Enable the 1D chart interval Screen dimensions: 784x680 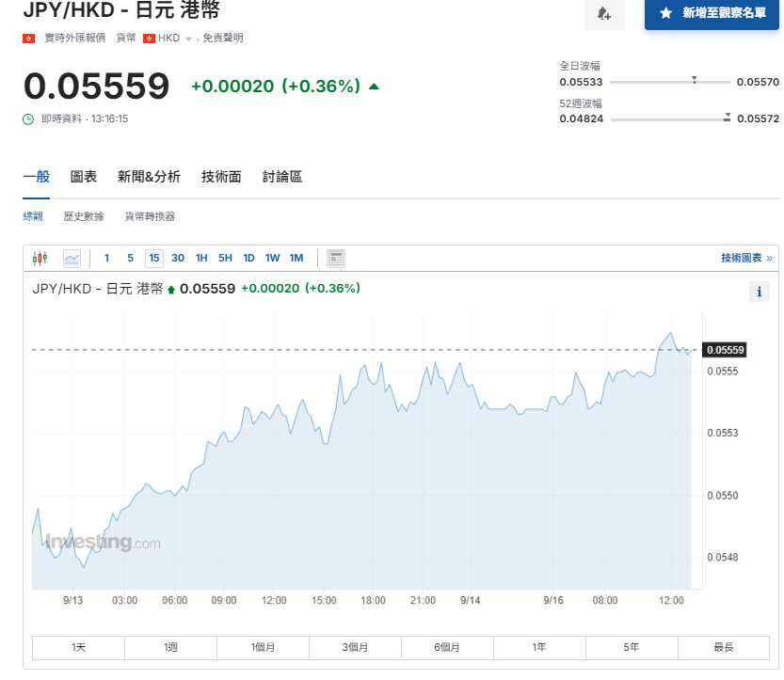(x=248, y=258)
